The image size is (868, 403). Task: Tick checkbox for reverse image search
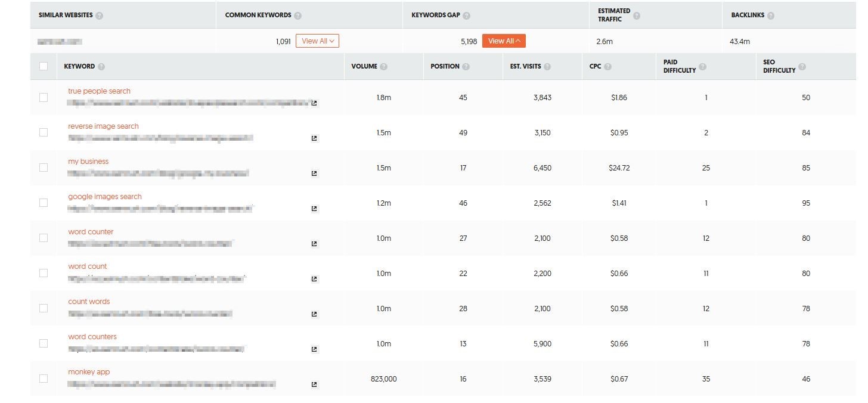point(44,132)
